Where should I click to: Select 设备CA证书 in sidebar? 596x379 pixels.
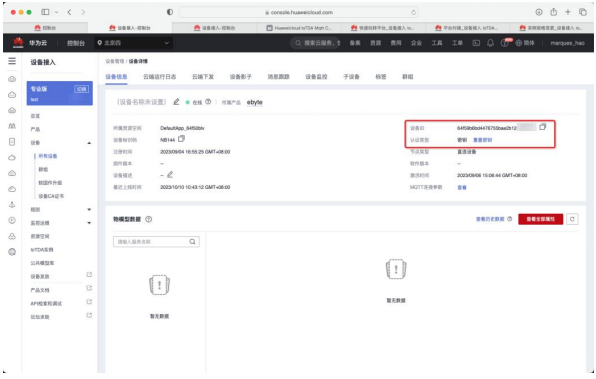click(51, 196)
